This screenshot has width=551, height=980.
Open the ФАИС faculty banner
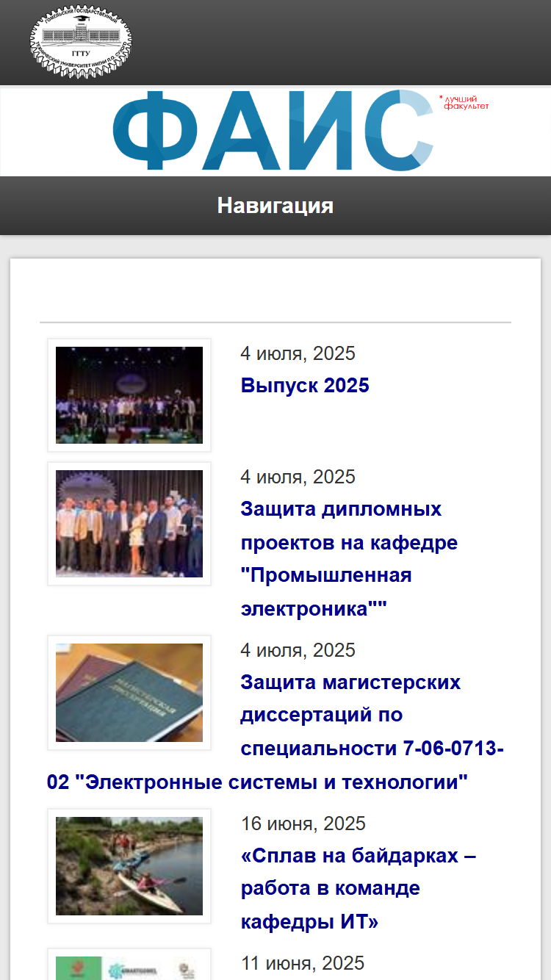[275, 131]
